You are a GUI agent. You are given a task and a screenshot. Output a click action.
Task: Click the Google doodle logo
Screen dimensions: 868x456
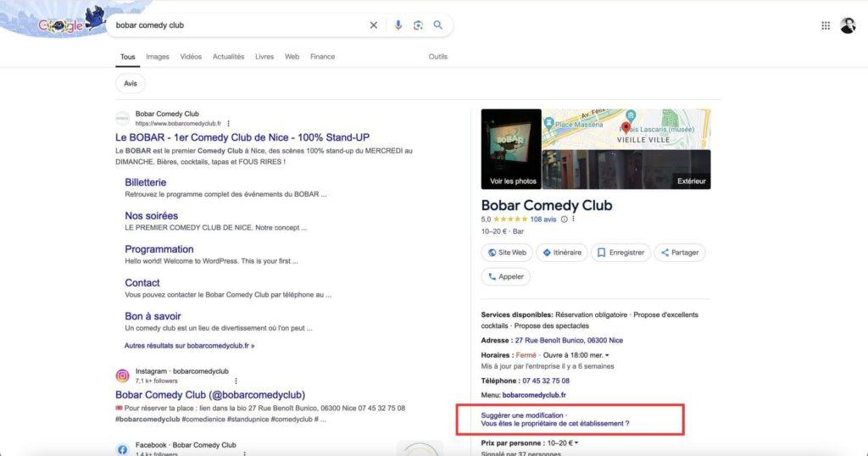72,22
